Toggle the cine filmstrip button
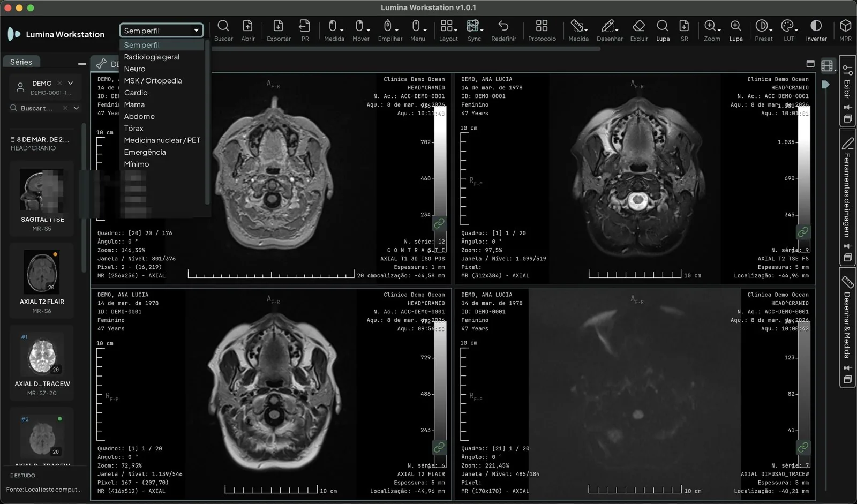Viewport: 857px width, 504px height. tap(828, 65)
